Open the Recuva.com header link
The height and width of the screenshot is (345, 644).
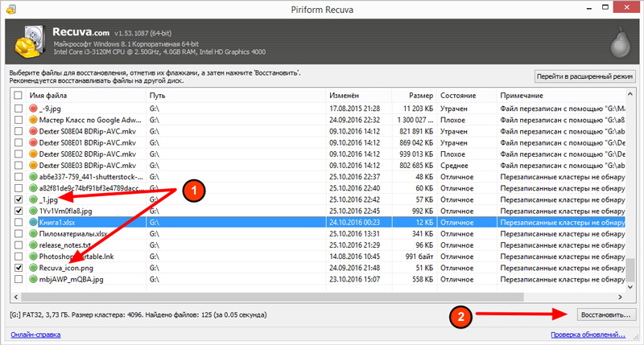click(81, 32)
